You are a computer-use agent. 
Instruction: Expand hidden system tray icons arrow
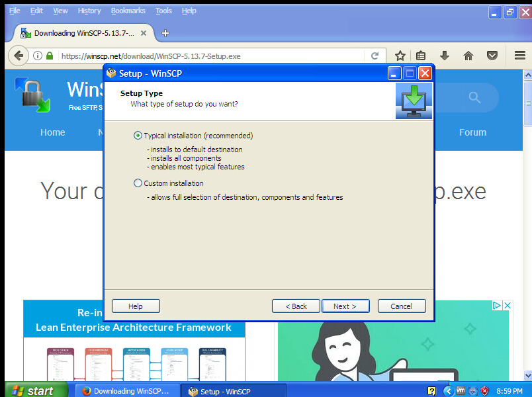(x=449, y=391)
